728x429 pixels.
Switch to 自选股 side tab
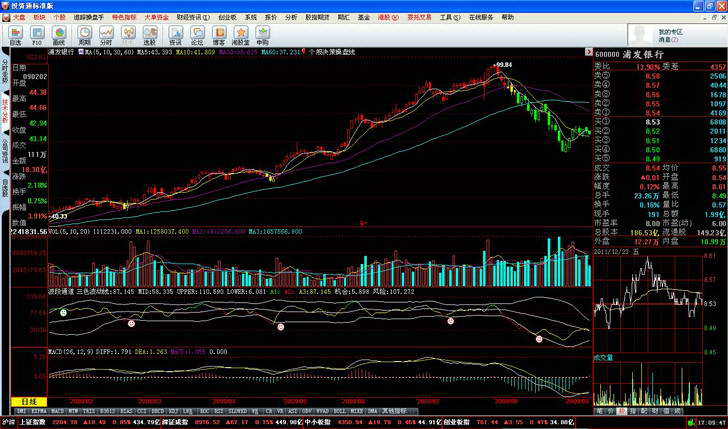coord(5,190)
